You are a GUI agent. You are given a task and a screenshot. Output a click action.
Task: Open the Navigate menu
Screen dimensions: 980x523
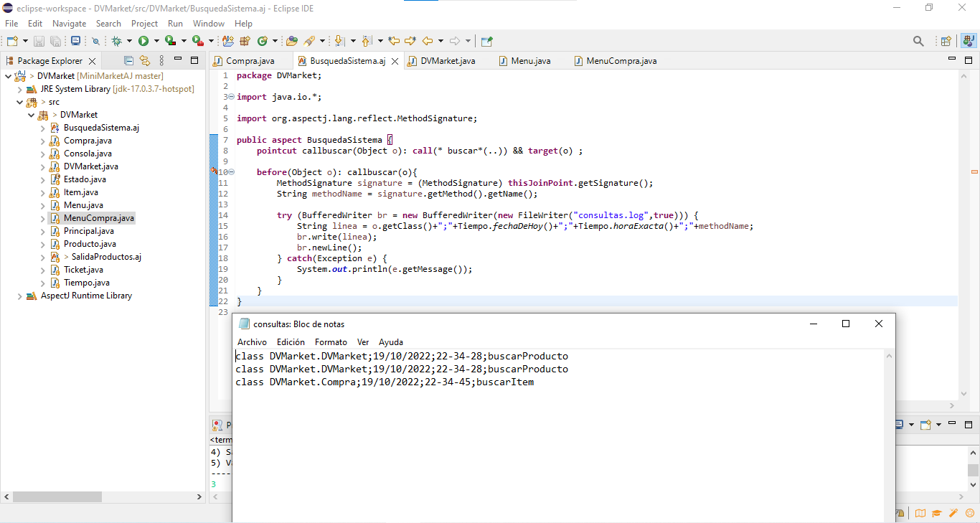69,23
